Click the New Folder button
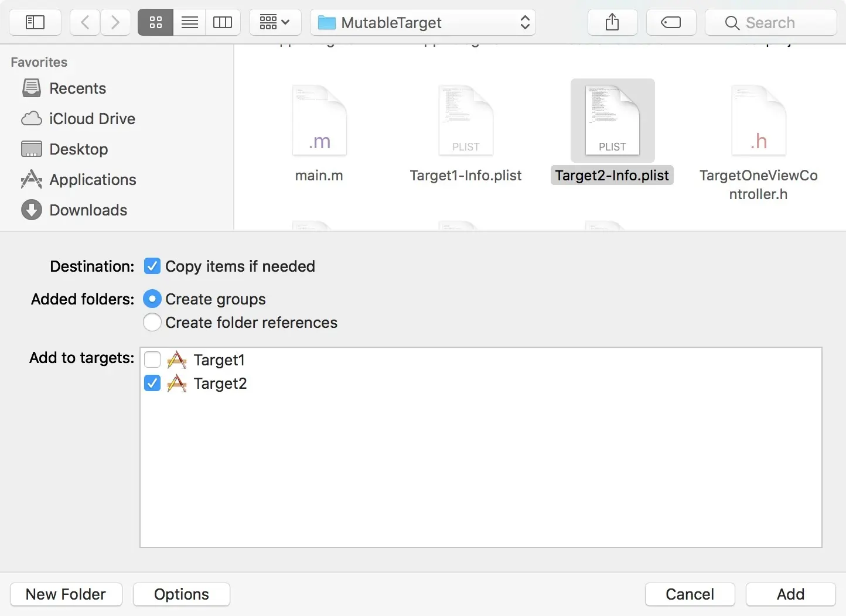This screenshot has height=616, width=846. (x=66, y=594)
